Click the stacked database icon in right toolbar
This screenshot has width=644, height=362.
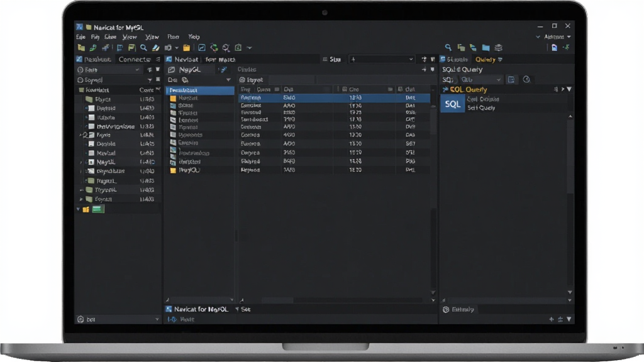[498, 48]
